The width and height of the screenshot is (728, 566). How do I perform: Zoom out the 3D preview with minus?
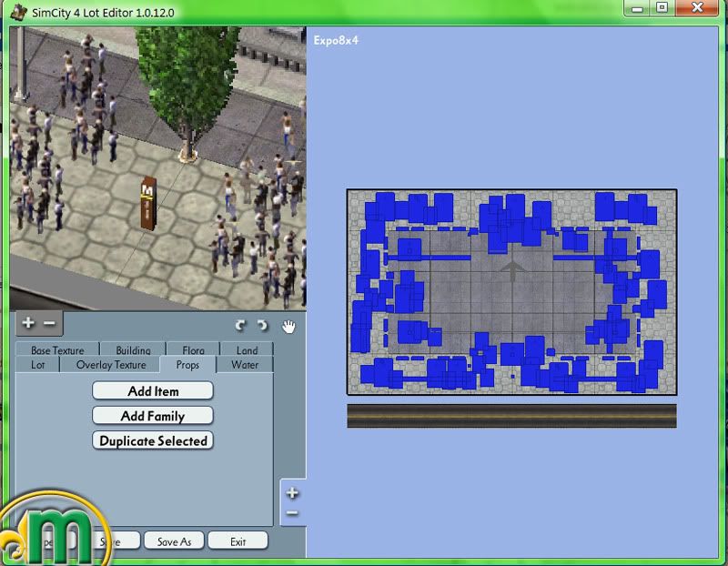click(50, 322)
